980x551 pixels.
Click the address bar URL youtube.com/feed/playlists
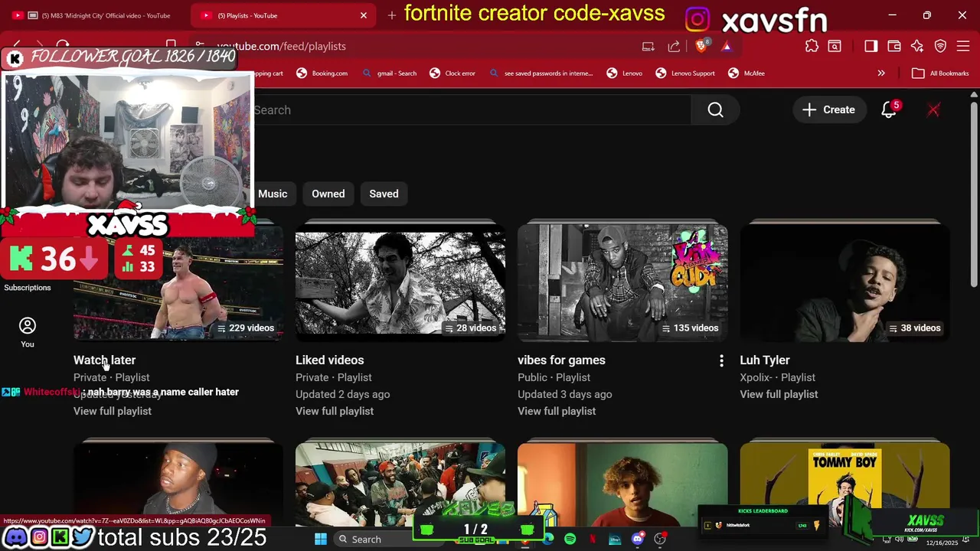click(x=281, y=46)
